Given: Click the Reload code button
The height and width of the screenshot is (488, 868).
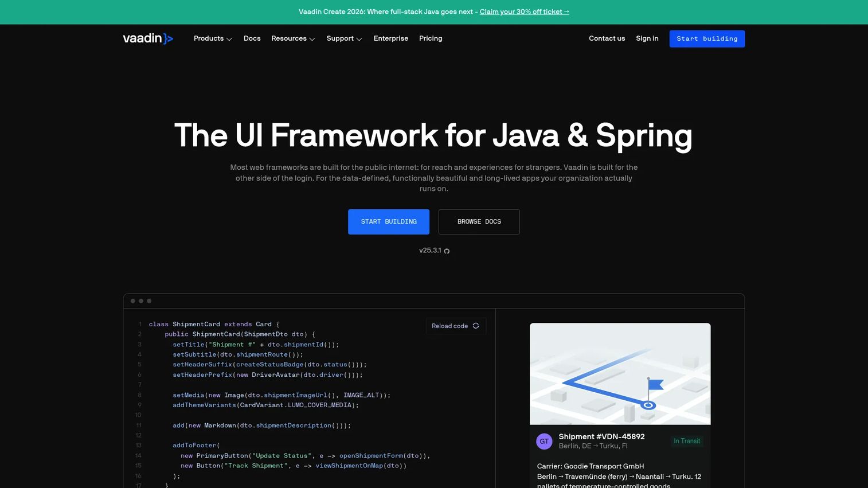Looking at the screenshot, I should [456, 326].
